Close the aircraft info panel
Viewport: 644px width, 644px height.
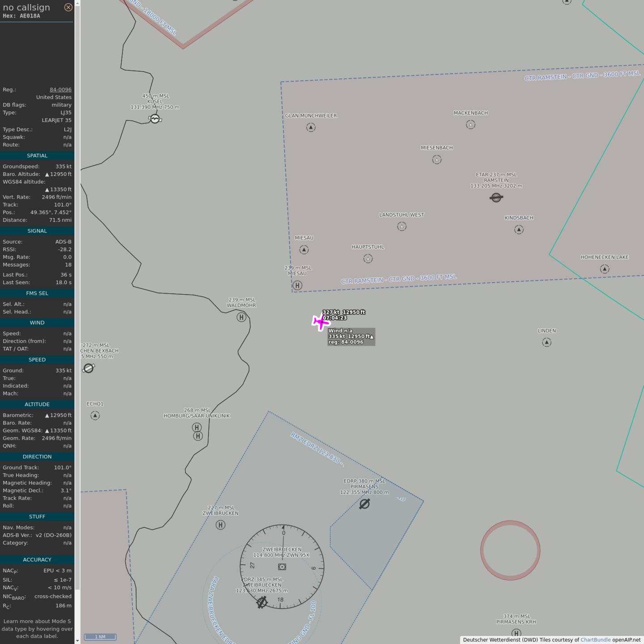pyautogui.click(x=68, y=7)
